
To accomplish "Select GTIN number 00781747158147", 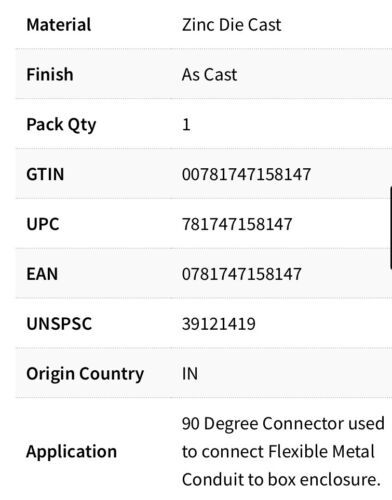I will [x=246, y=174].
